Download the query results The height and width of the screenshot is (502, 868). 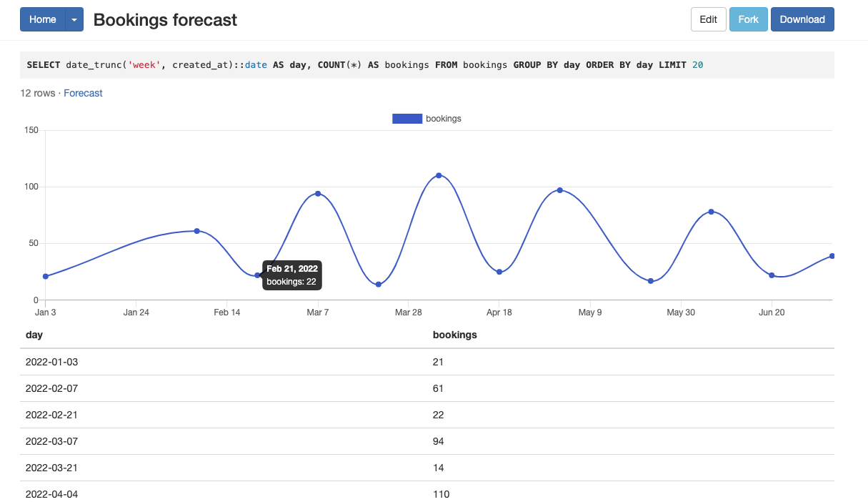point(802,19)
